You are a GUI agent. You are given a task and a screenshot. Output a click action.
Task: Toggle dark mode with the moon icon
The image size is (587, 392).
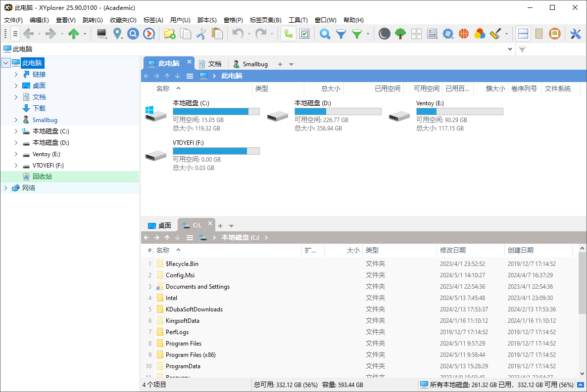coord(384,34)
